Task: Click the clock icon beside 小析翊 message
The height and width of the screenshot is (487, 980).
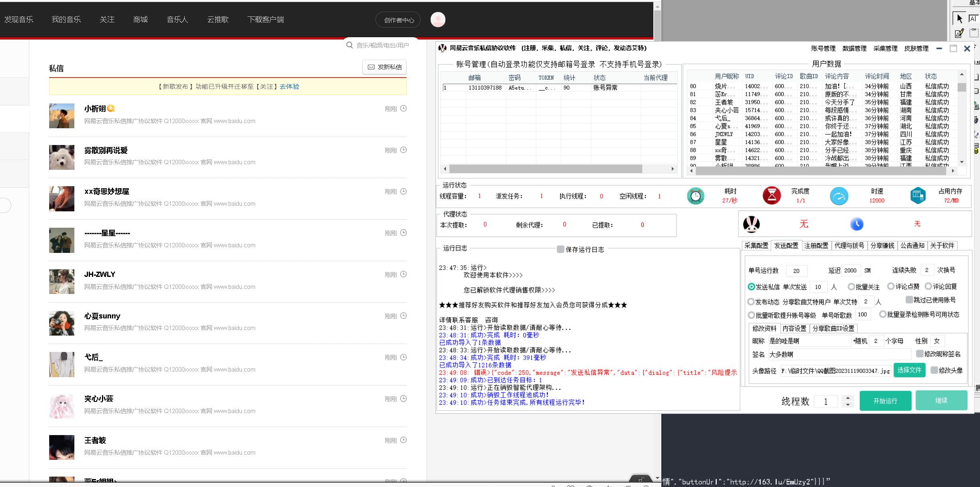Action: click(x=403, y=108)
